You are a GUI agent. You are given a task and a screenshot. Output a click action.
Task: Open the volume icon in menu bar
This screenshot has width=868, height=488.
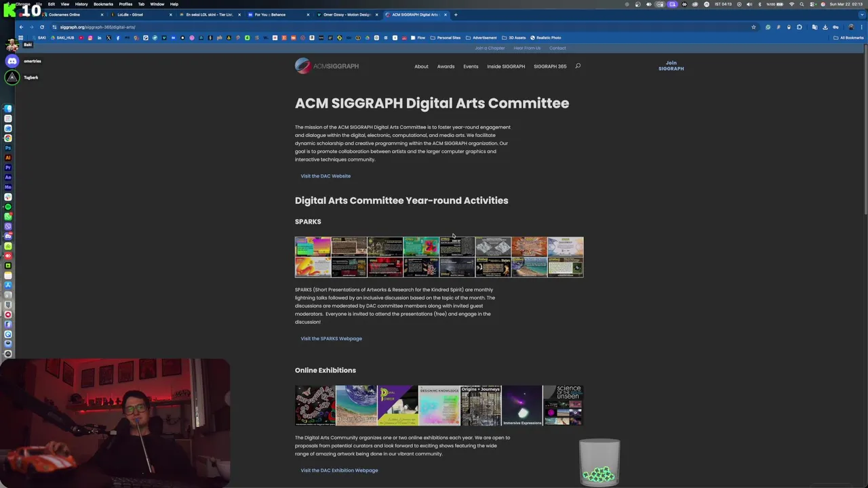point(749,4)
